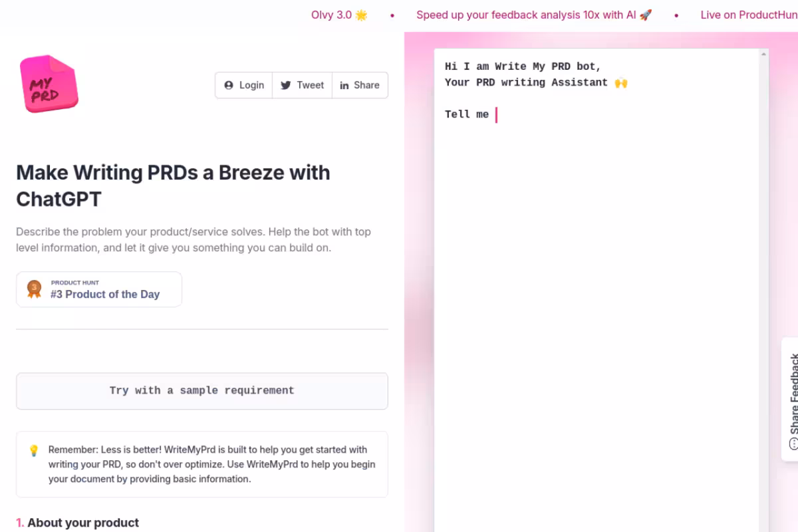Click the Live on ProductHunt banner text
The height and width of the screenshot is (532, 798).
pyautogui.click(x=749, y=15)
